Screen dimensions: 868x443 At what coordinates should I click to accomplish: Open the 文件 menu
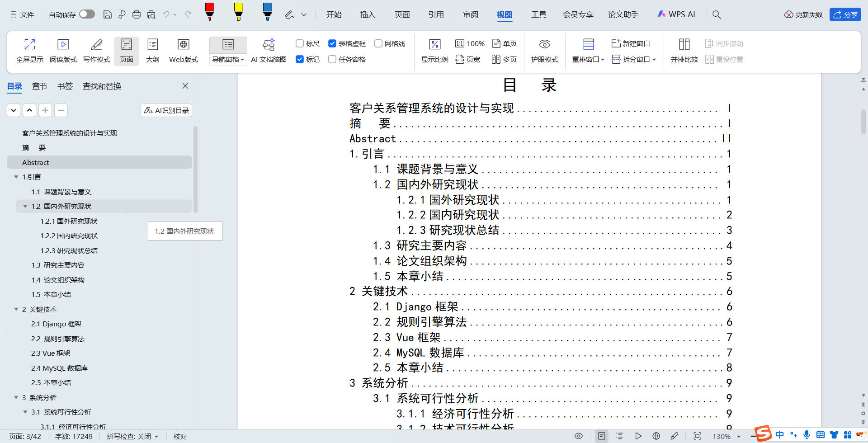tap(23, 14)
